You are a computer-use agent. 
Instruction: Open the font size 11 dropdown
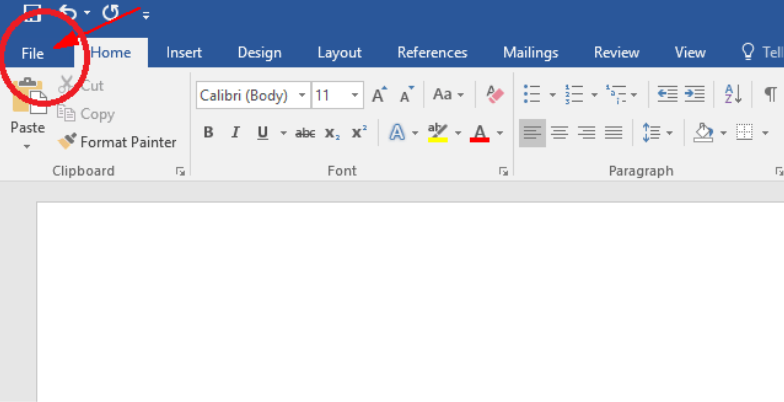356,95
